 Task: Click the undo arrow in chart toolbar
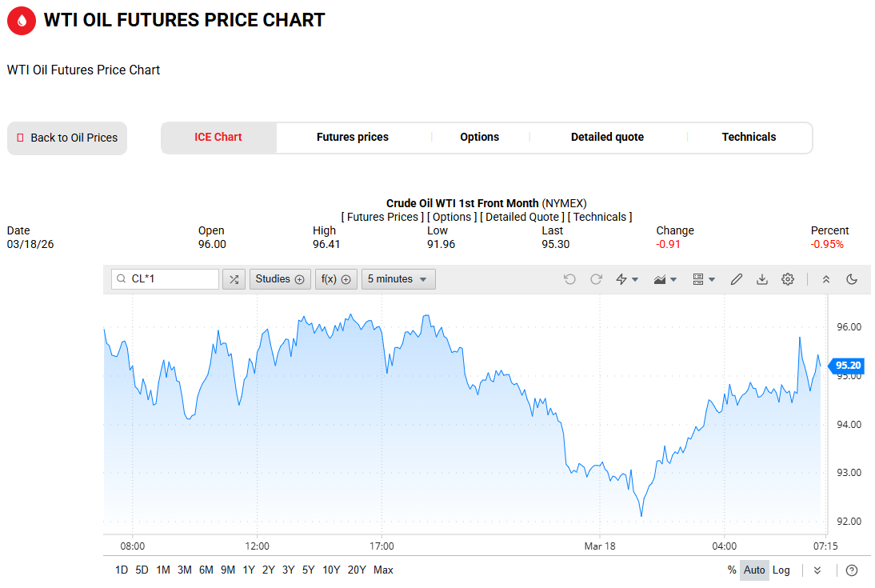[569, 279]
